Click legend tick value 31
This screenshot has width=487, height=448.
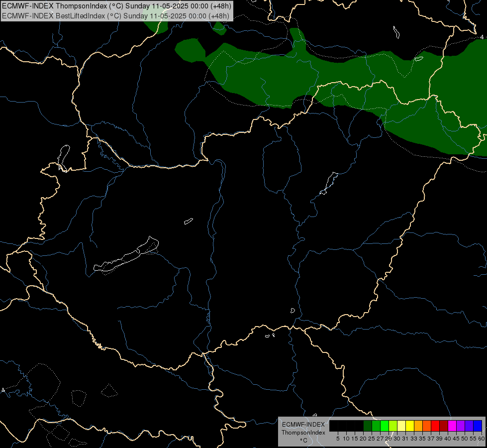point(405,439)
